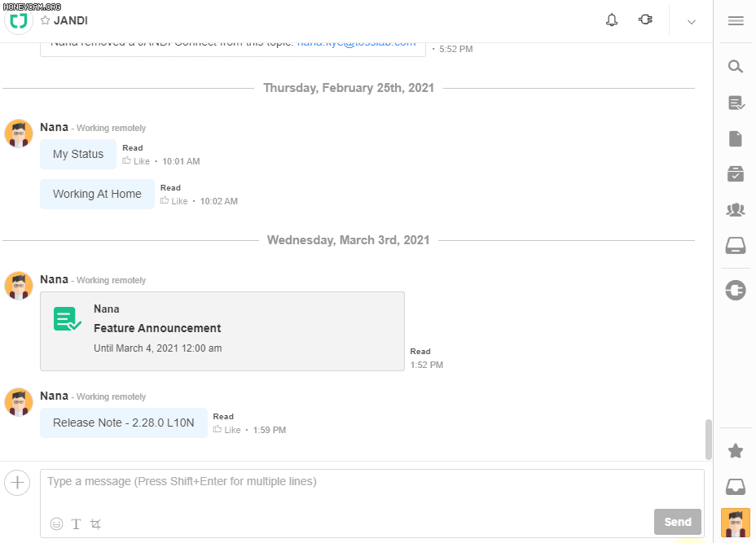
Task: Click the "10:01 AM" timestamp
Action: (x=181, y=161)
